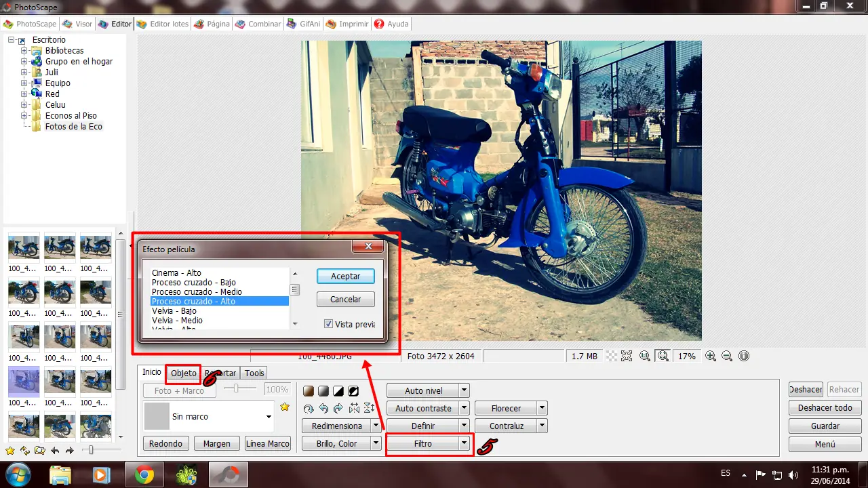This screenshot has width=868, height=488.
Task: Open the Redimensiona dropdown arrow
Action: (376, 426)
